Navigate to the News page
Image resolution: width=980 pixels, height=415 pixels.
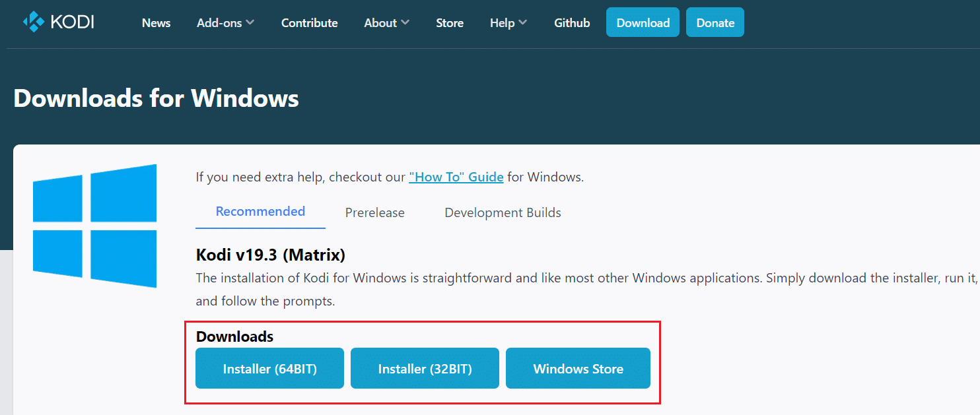click(x=156, y=22)
